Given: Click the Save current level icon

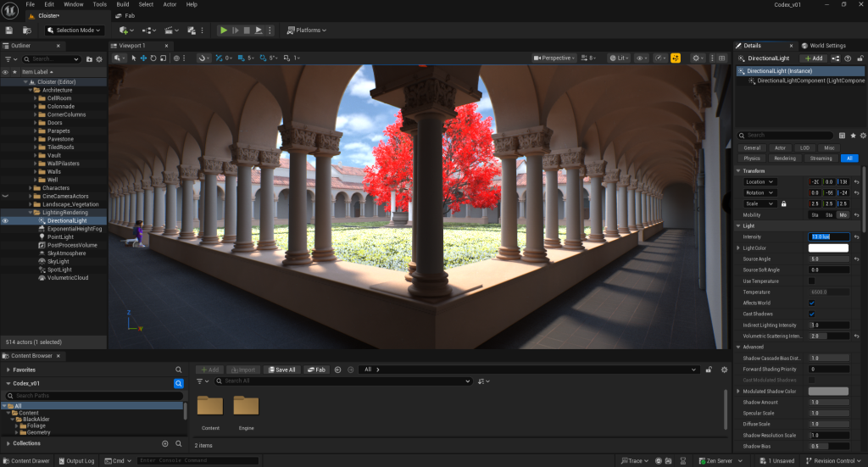Looking at the screenshot, I should click(x=11, y=30).
